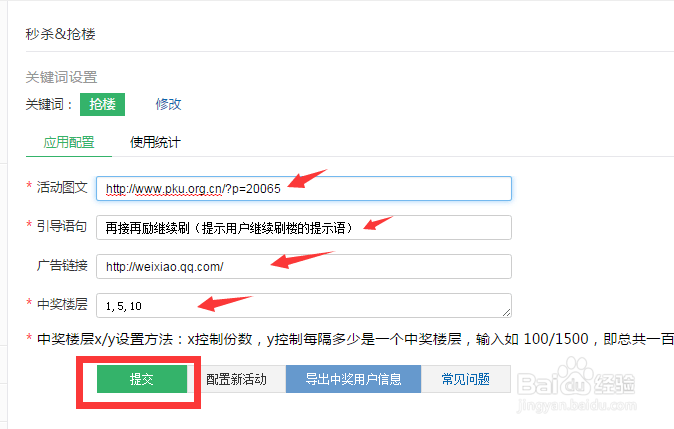Screen dimensions: 674x429
Task: Click the 引导语句 text field
Action: point(304,227)
